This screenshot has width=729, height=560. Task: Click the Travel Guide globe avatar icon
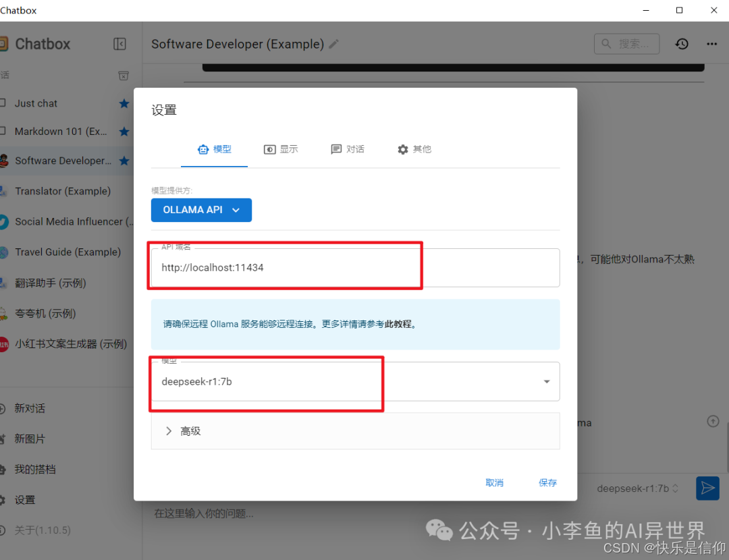4,252
